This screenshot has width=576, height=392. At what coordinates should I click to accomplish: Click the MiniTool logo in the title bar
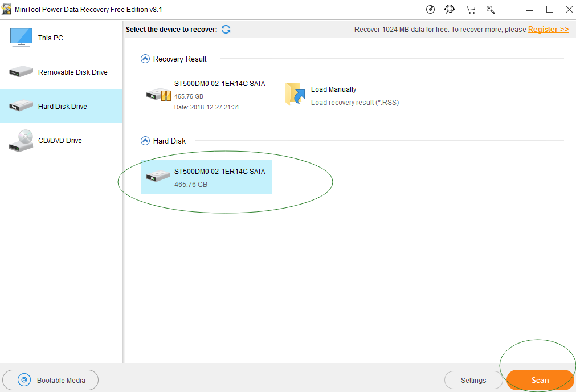(7, 9)
